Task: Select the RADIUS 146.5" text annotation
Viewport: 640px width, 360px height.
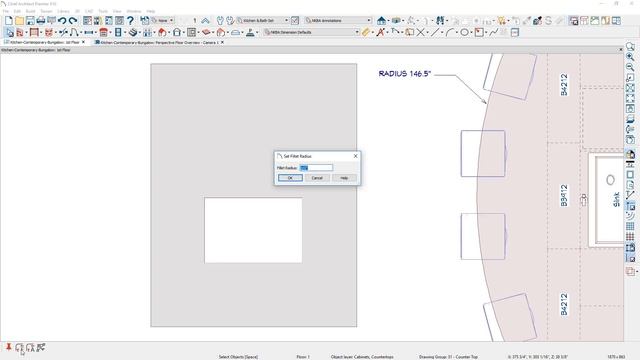Action: coord(404,74)
